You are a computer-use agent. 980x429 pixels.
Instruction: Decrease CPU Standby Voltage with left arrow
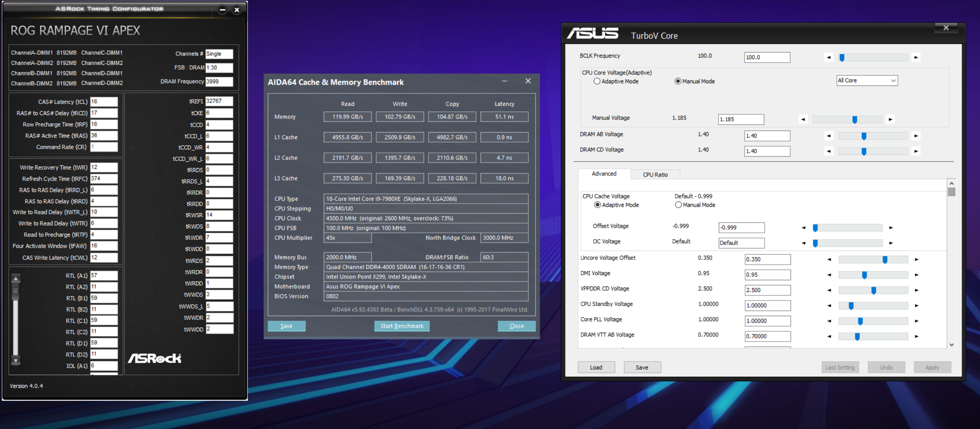click(829, 306)
